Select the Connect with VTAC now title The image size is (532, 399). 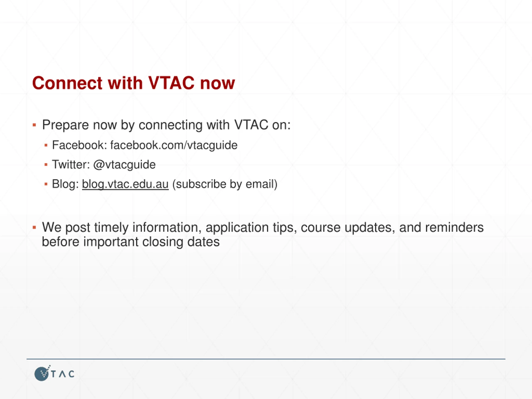coord(133,83)
